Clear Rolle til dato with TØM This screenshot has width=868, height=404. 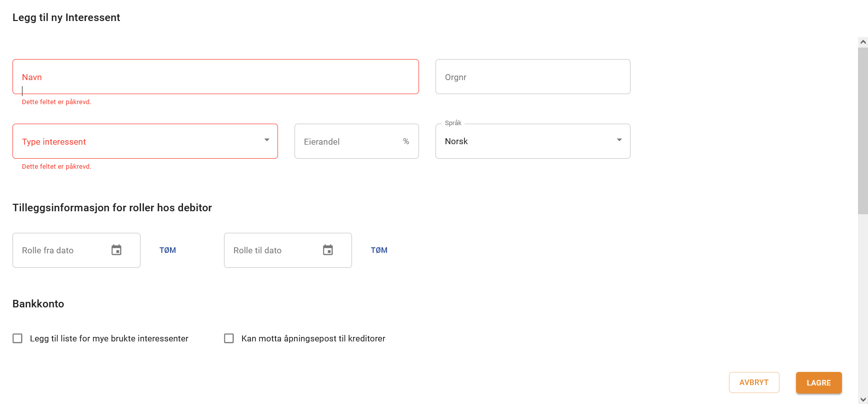point(379,250)
